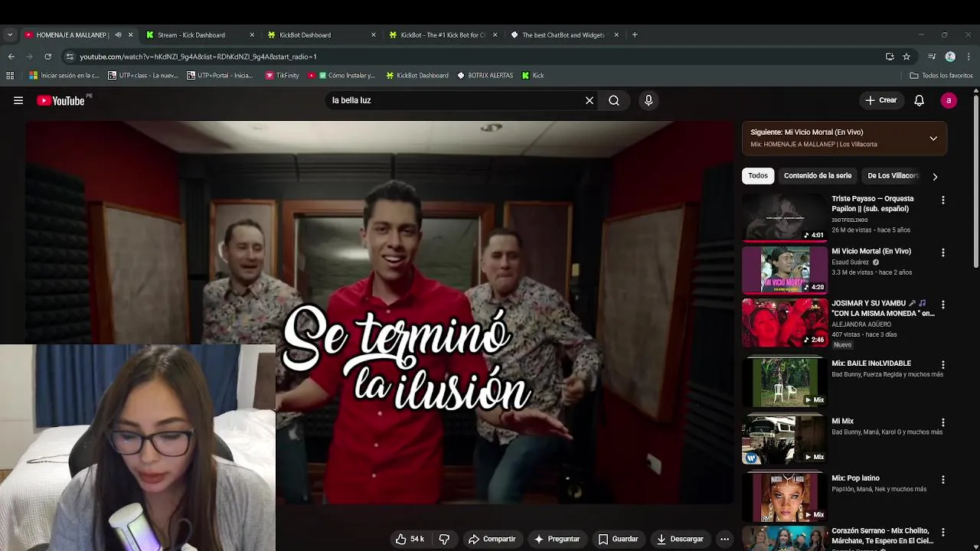Reload the page in browser
Screen dimensions: 980x551
point(47,57)
